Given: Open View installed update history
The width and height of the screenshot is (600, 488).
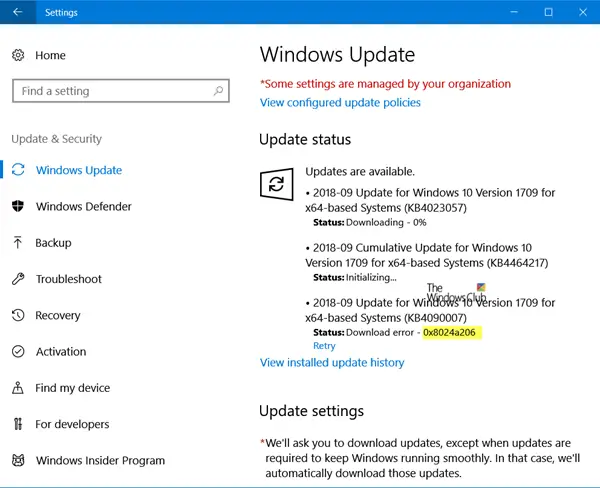Looking at the screenshot, I should [332, 362].
